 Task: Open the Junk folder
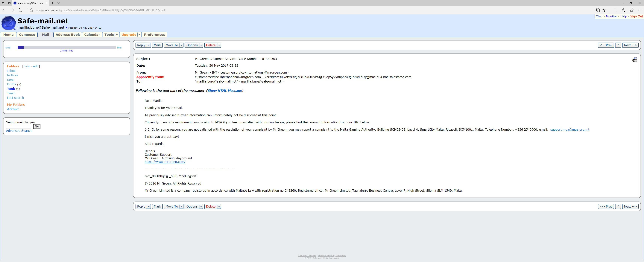point(11,89)
